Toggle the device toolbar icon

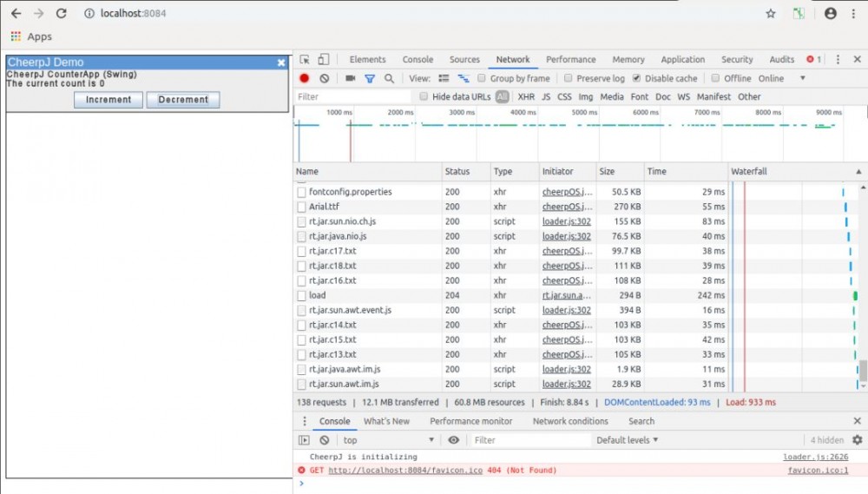coord(323,60)
